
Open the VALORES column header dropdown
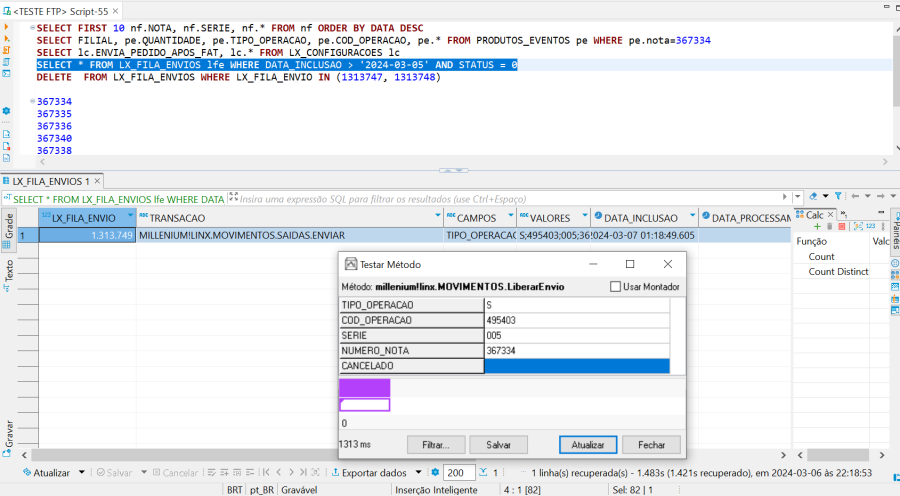(x=585, y=216)
